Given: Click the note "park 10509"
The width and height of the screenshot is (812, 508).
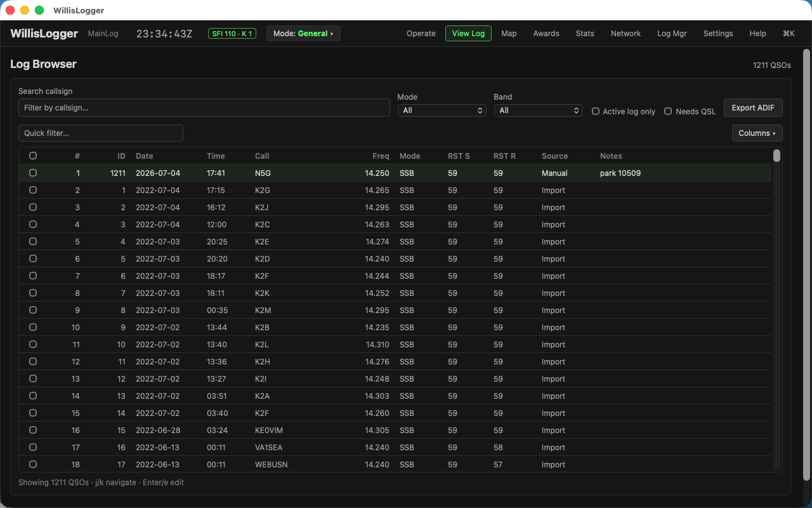Looking at the screenshot, I should click(620, 173).
